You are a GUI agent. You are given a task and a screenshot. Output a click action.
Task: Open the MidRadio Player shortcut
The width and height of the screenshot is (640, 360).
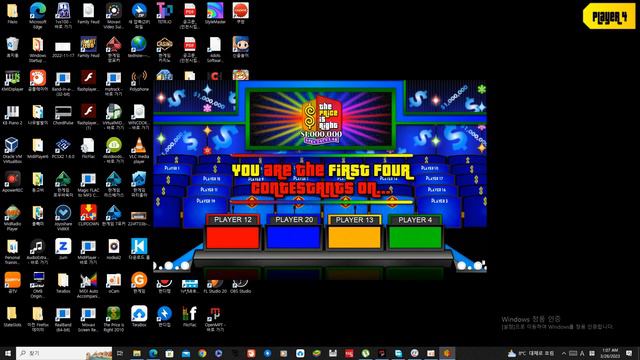pyautogui.click(x=12, y=218)
